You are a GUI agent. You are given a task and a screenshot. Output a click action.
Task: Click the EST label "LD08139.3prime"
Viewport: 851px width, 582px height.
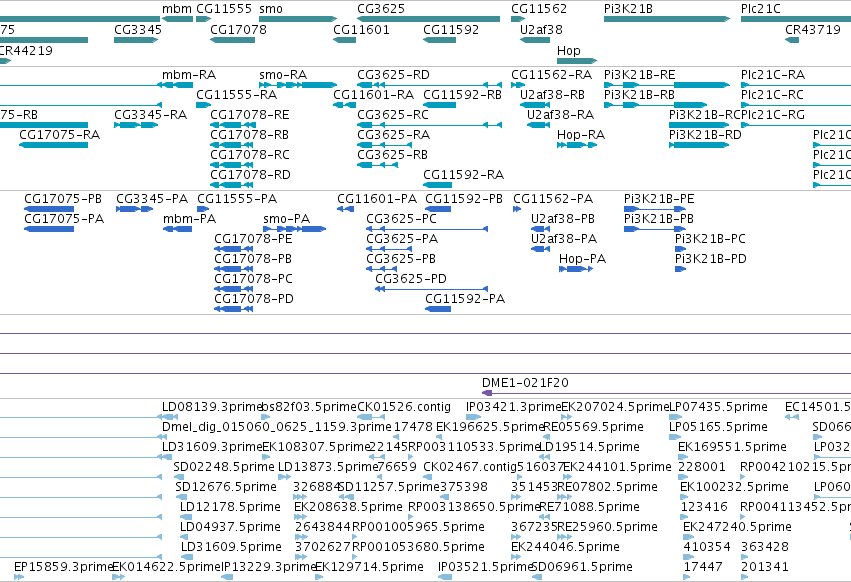coord(212,407)
